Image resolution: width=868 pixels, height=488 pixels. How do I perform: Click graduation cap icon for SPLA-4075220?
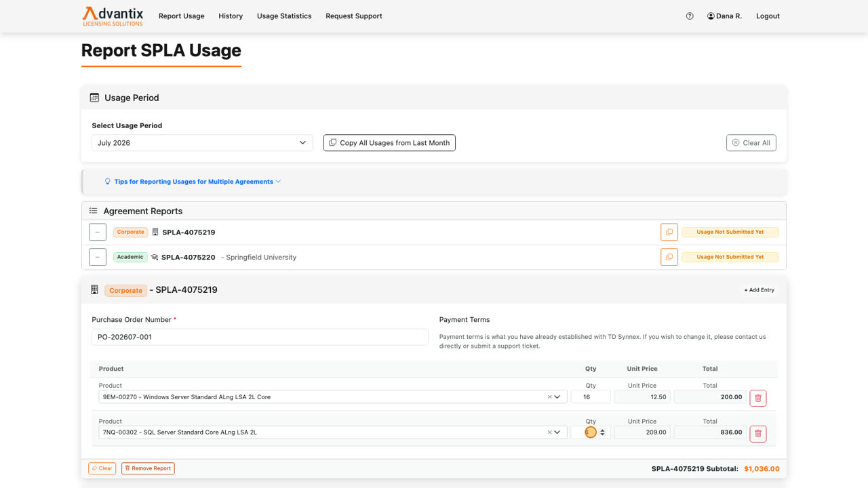155,258
